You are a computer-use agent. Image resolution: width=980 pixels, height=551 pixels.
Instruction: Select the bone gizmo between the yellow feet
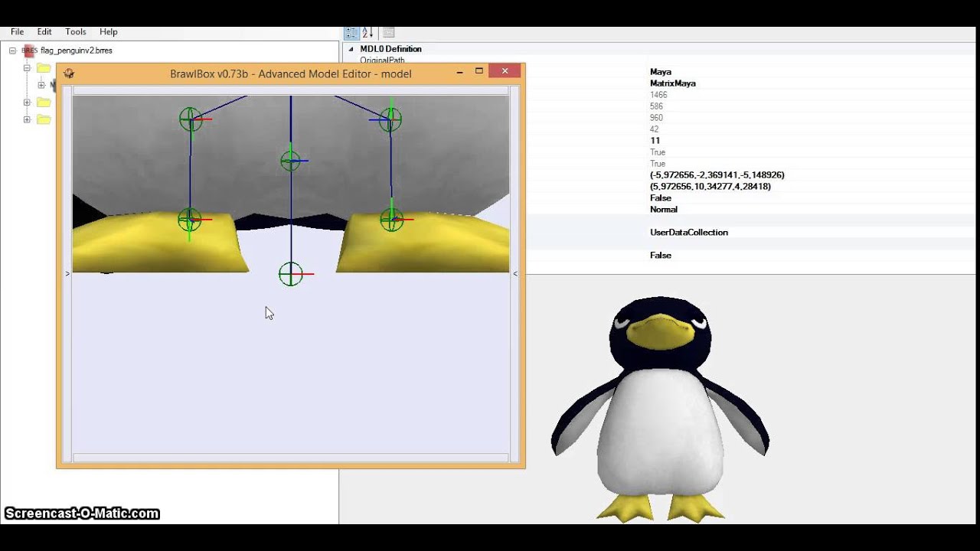click(x=291, y=273)
